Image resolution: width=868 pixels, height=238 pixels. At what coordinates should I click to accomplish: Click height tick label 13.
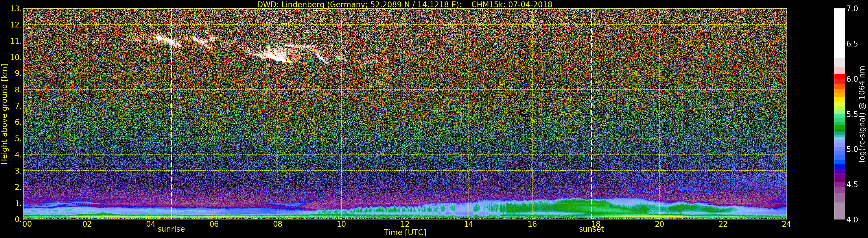[x=16, y=9]
